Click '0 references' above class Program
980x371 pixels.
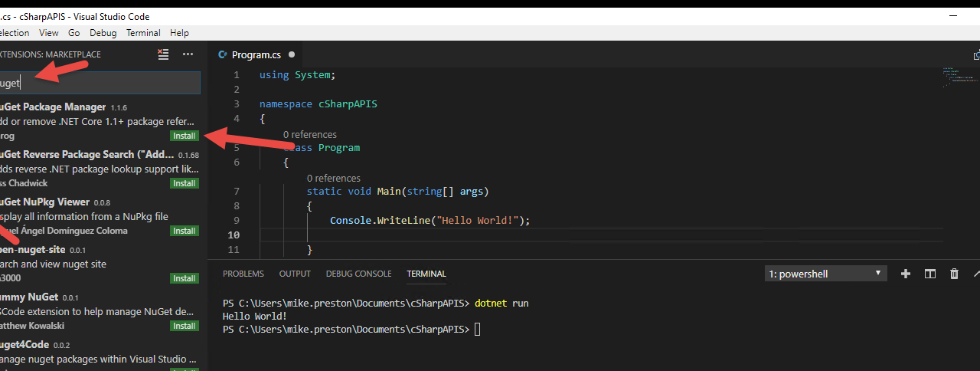[x=310, y=135]
